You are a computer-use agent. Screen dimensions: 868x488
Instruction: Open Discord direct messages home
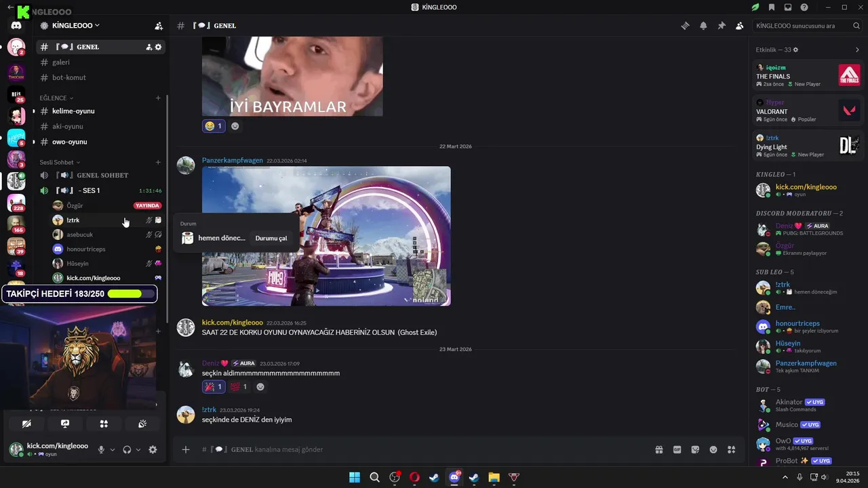(16, 26)
